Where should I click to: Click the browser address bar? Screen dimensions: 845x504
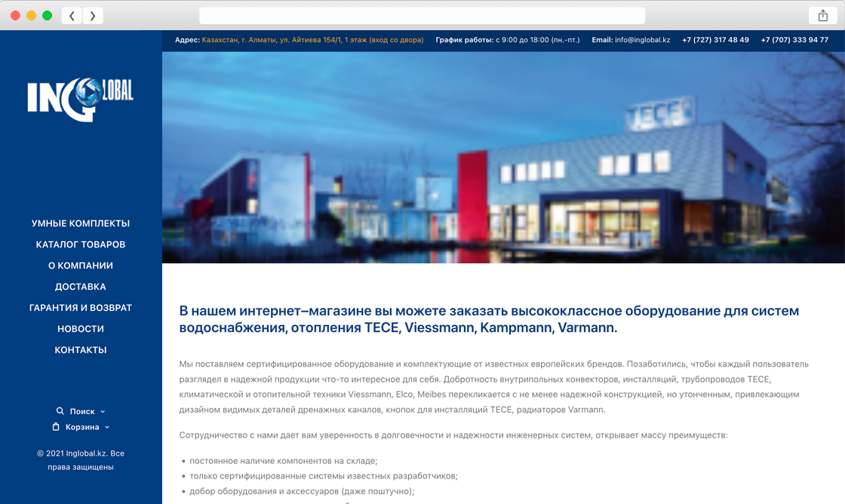coord(422,16)
